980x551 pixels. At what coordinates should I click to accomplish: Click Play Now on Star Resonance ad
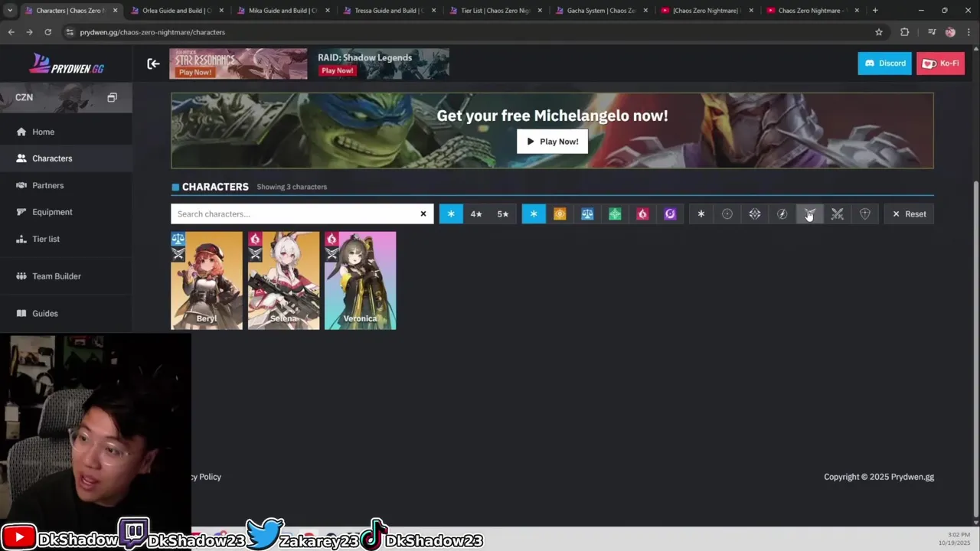click(194, 73)
